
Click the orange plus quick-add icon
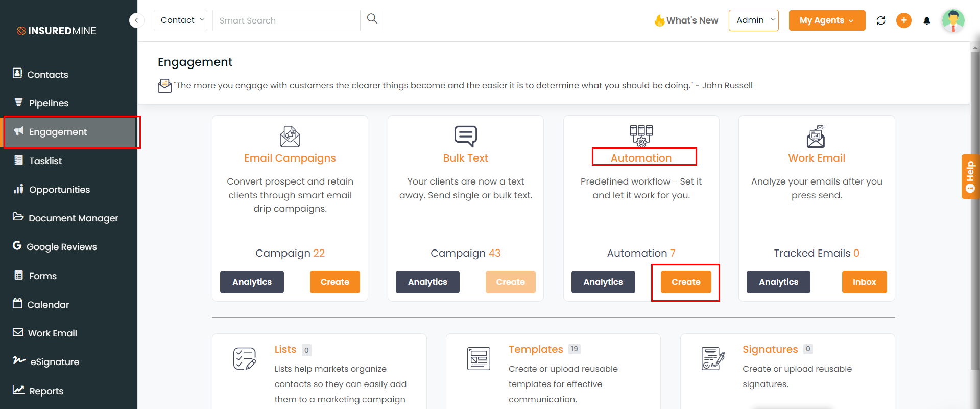pos(904,20)
